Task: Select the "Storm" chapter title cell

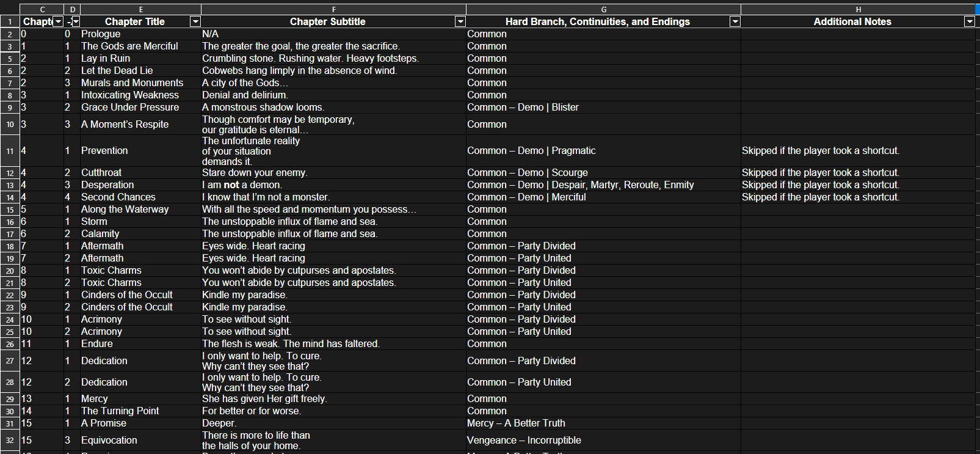Action: [x=141, y=222]
